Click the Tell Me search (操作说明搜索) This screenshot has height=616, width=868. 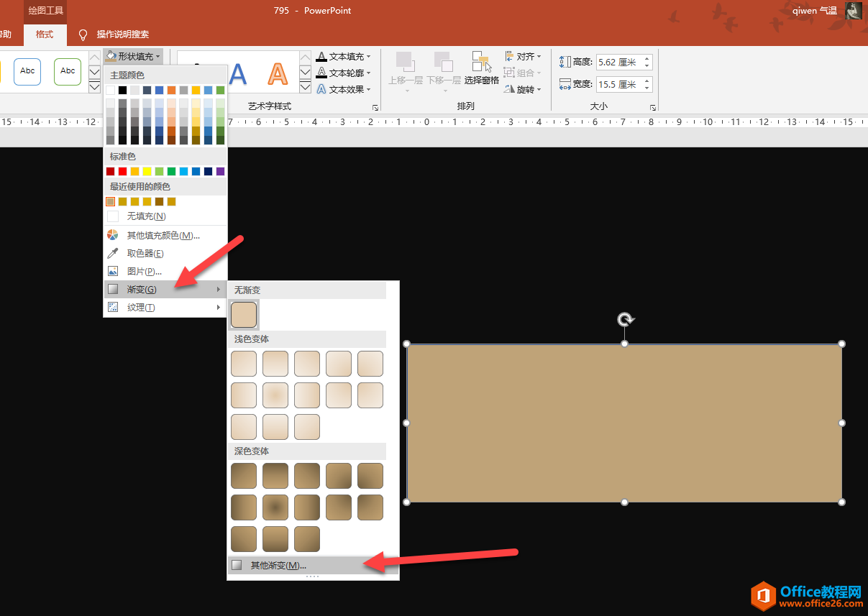(x=122, y=35)
